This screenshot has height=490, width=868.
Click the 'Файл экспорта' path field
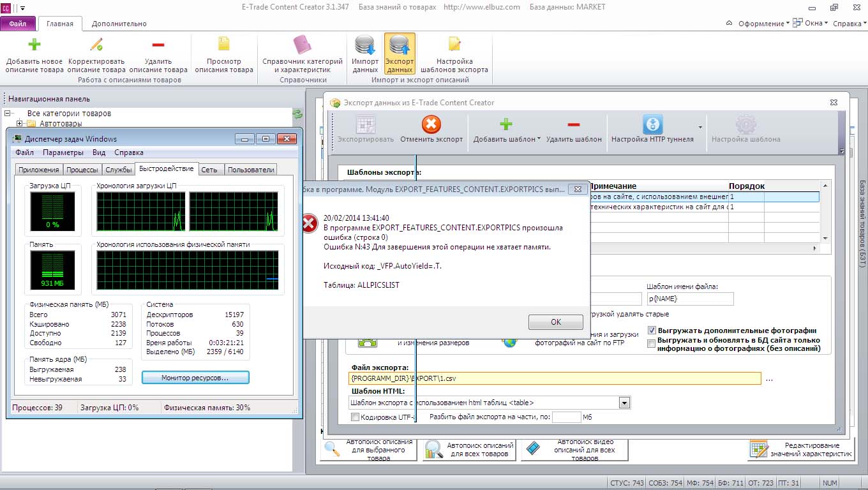[555, 378]
